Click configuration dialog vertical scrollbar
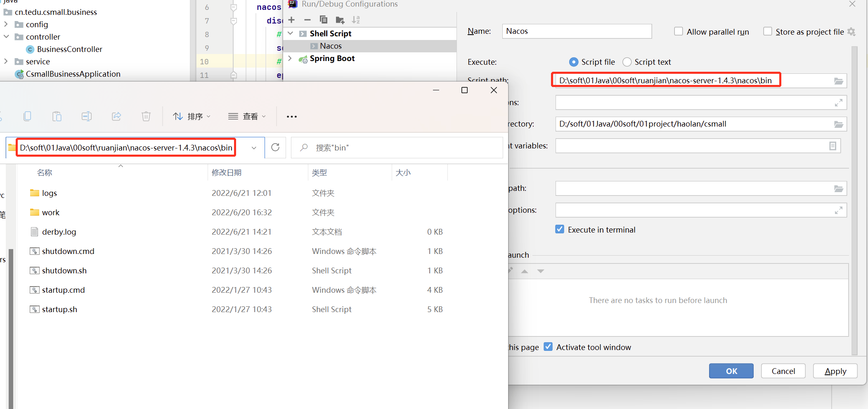868x409 pixels. click(x=854, y=201)
